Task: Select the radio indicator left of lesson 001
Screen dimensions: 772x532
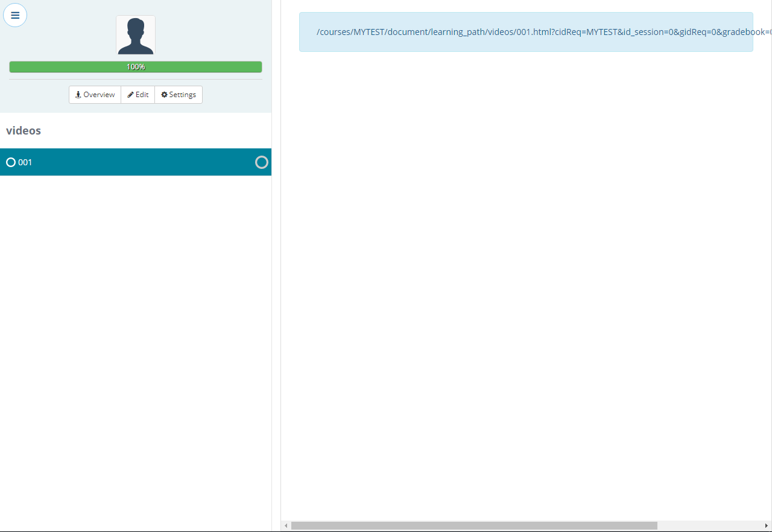Action: (x=11, y=162)
